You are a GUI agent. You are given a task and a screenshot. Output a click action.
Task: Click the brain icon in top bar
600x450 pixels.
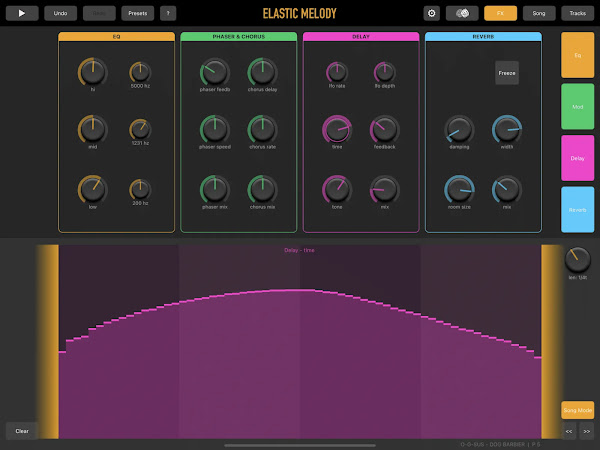[462, 13]
